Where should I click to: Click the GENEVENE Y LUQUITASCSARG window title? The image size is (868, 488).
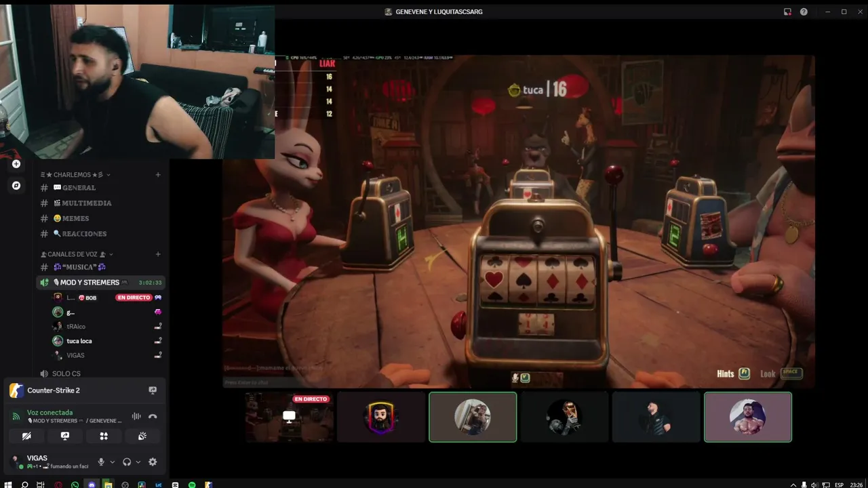[439, 12]
